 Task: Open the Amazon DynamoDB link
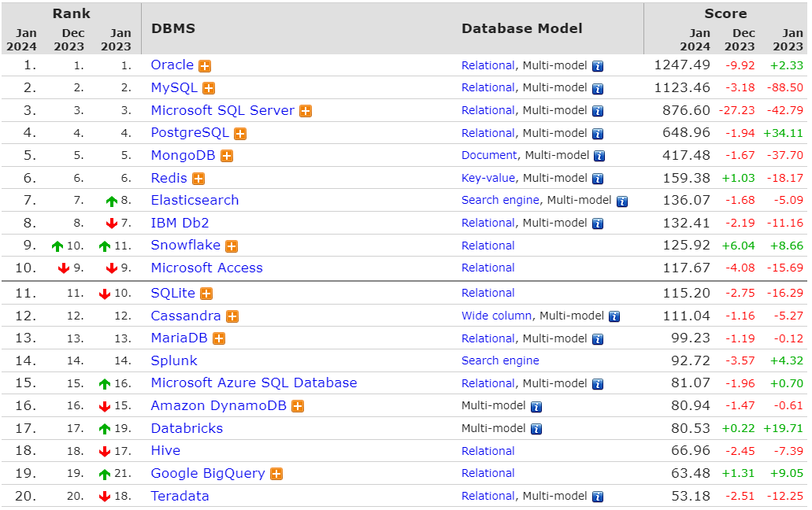pyautogui.click(x=218, y=406)
